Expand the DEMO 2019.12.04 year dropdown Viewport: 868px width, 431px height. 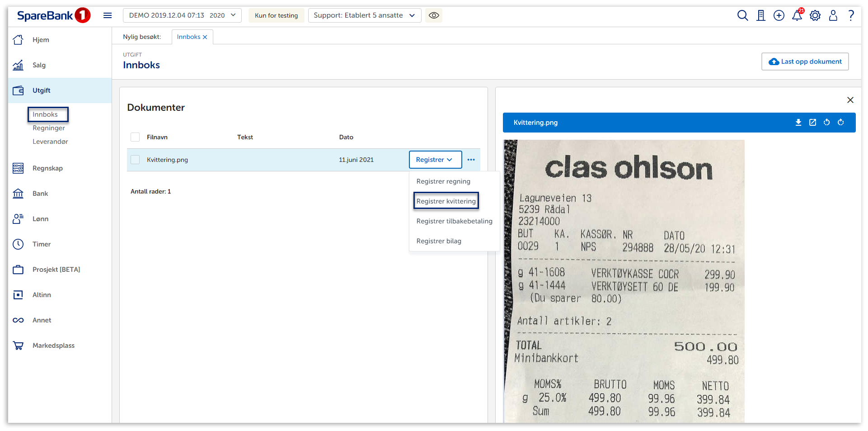[182, 15]
